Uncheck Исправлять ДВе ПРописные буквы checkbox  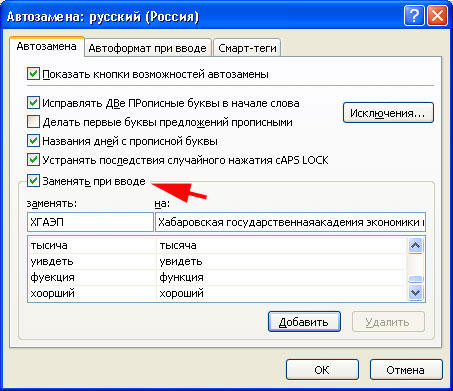pyautogui.click(x=33, y=103)
